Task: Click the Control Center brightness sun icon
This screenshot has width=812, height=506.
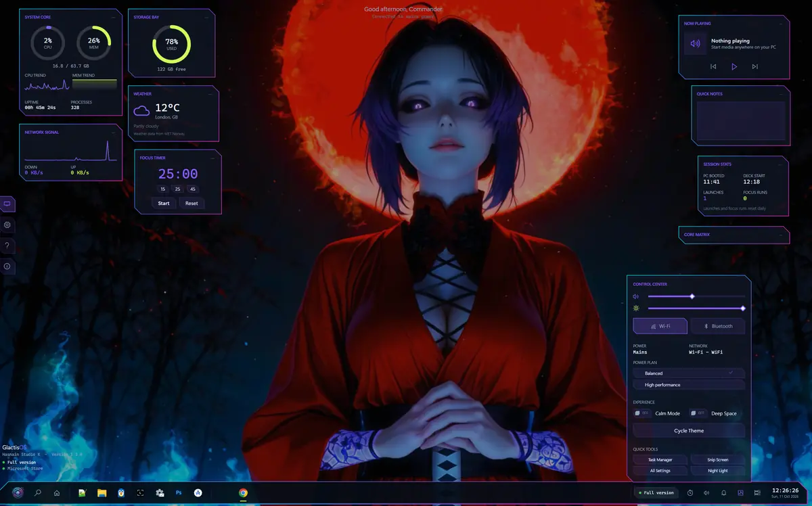Action: point(636,308)
